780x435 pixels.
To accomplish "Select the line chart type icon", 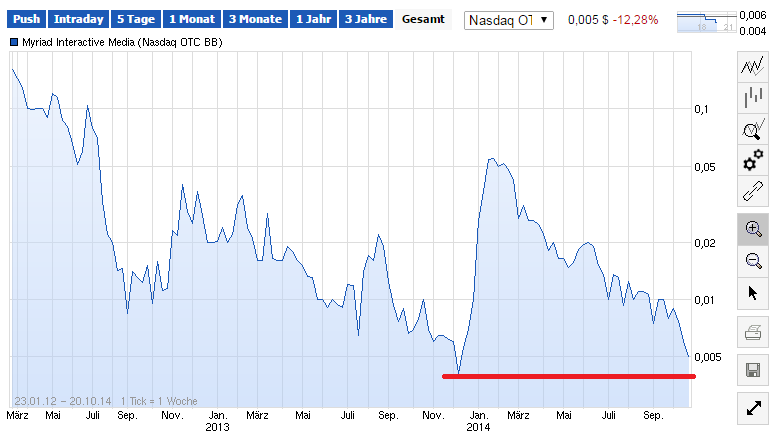I will (753, 65).
